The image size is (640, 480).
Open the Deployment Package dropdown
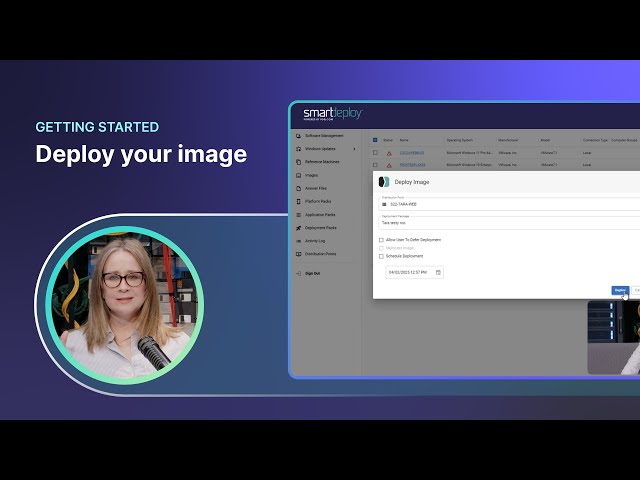click(x=509, y=223)
